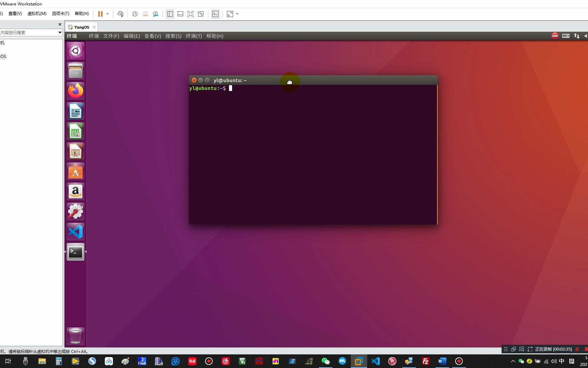588x368 pixels.
Task: Open terminal 文件(F) menu
Action: coord(111,36)
